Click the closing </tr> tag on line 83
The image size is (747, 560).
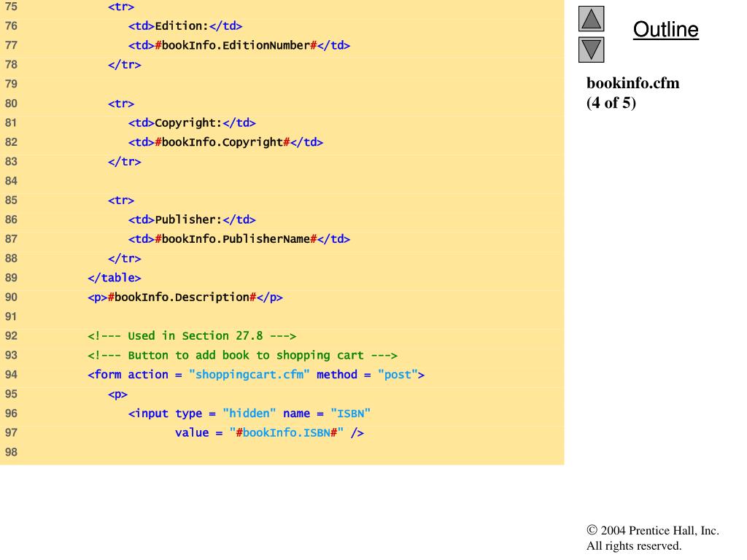pos(124,161)
